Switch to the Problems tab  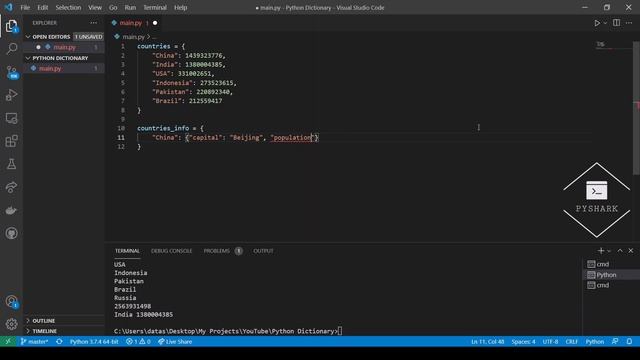click(x=217, y=251)
